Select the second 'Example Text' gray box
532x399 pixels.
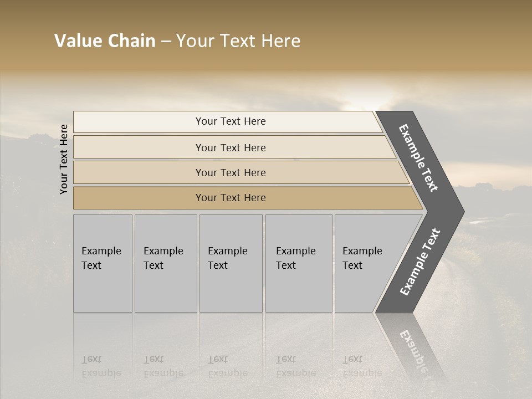165,263
